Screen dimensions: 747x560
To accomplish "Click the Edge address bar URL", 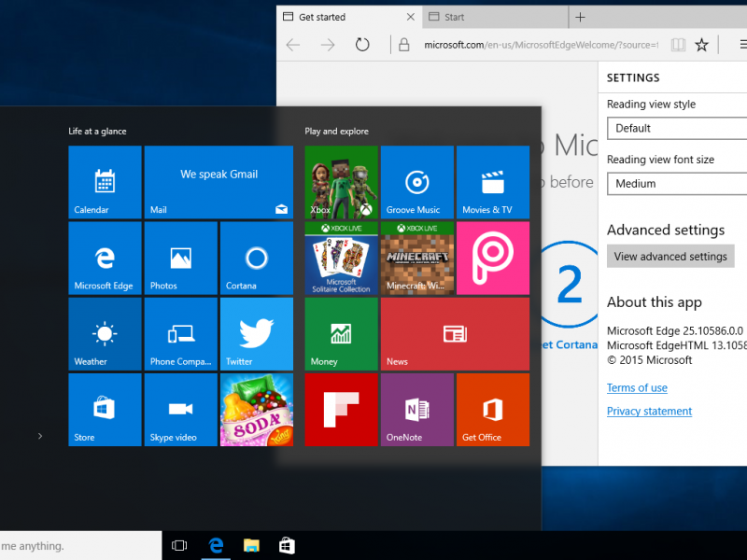I will [x=542, y=45].
